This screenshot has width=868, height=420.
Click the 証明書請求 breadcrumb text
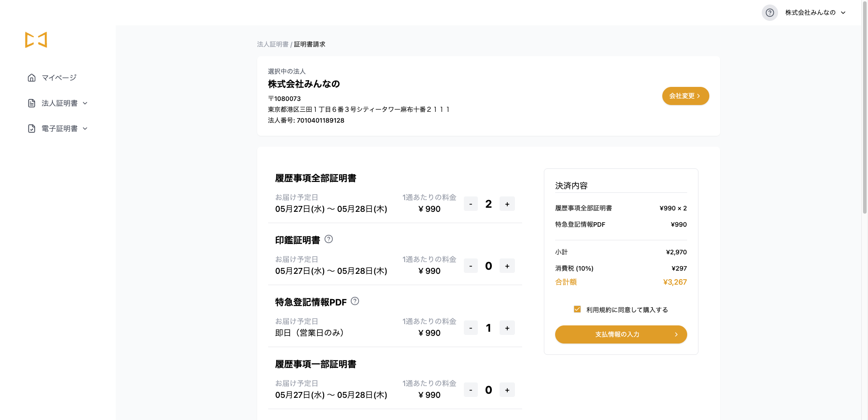[x=310, y=44]
